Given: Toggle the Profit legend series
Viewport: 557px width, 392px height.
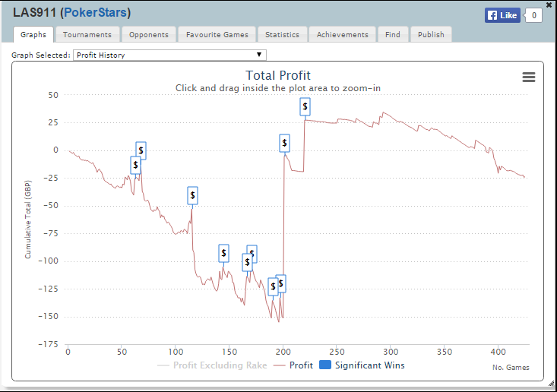Looking at the screenshot, I should click(293, 365).
